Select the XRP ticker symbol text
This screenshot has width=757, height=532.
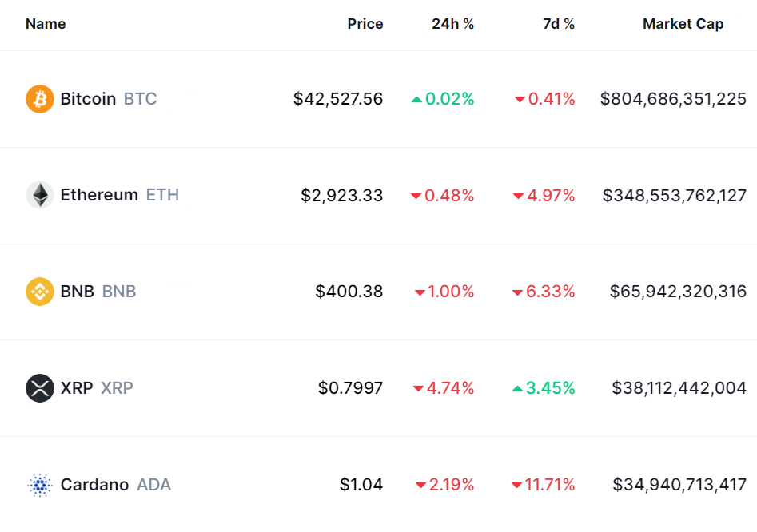point(117,388)
